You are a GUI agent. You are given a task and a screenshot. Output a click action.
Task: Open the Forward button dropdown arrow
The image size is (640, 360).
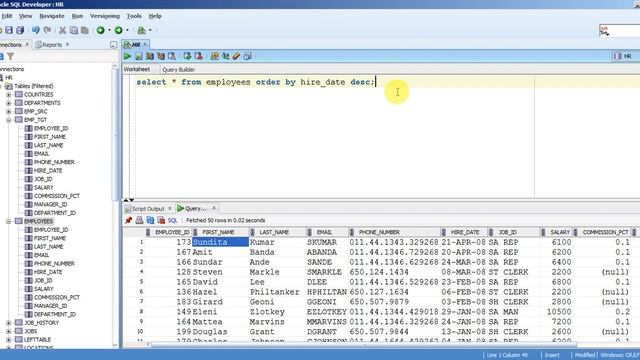(127, 30)
